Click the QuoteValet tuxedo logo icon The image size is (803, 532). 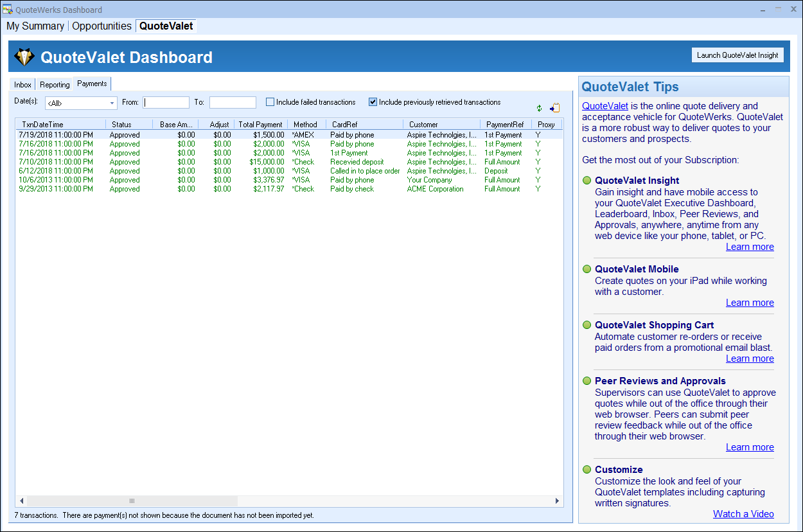click(24, 57)
